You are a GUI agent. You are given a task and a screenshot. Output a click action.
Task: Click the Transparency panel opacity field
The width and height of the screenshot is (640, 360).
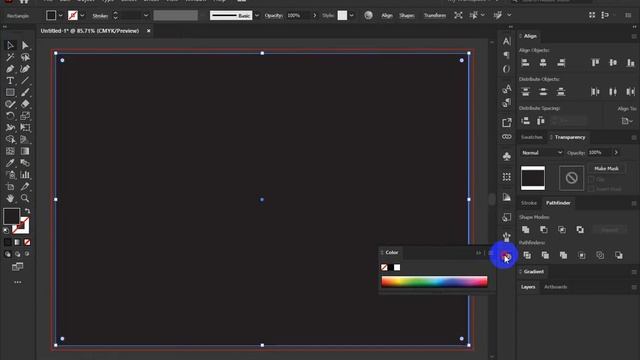(599, 153)
